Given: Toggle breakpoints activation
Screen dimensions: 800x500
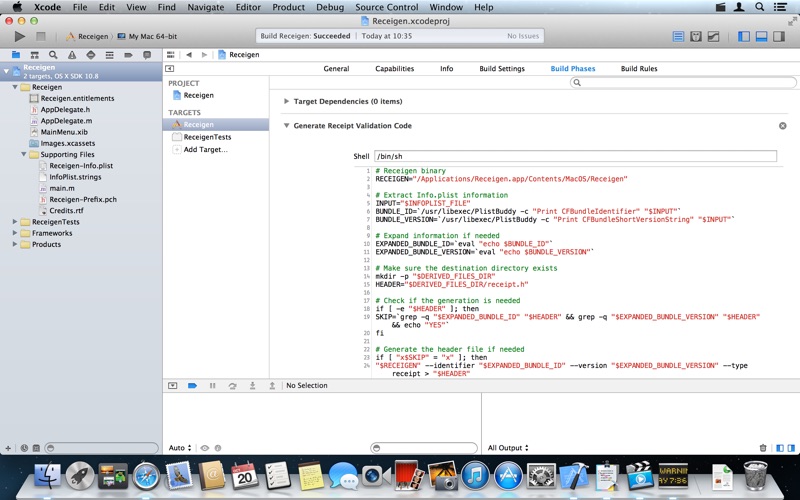Looking at the screenshot, I should tap(192, 386).
